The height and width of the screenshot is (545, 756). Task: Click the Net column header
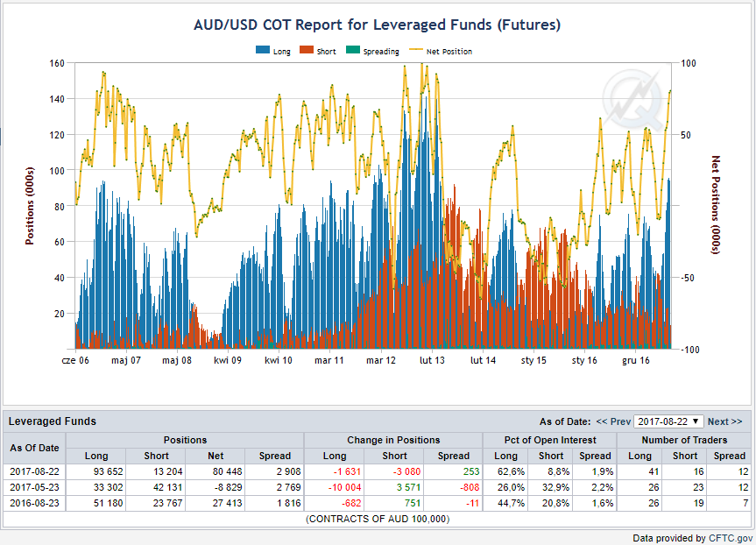(215, 456)
